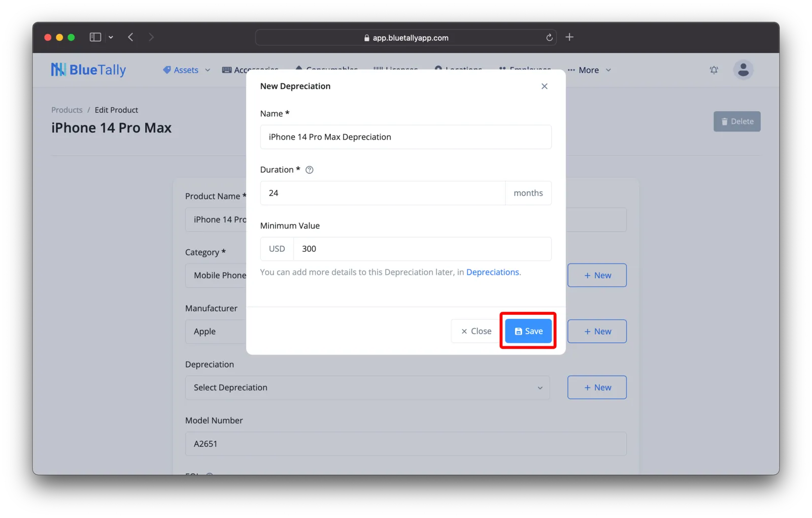
Task: Edit the Duration months field
Action: pos(383,193)
